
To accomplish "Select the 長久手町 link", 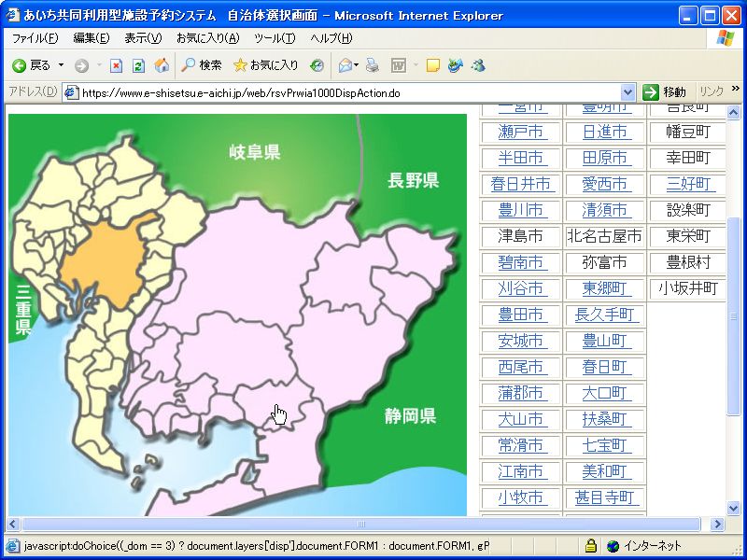I will pos(605,315).
